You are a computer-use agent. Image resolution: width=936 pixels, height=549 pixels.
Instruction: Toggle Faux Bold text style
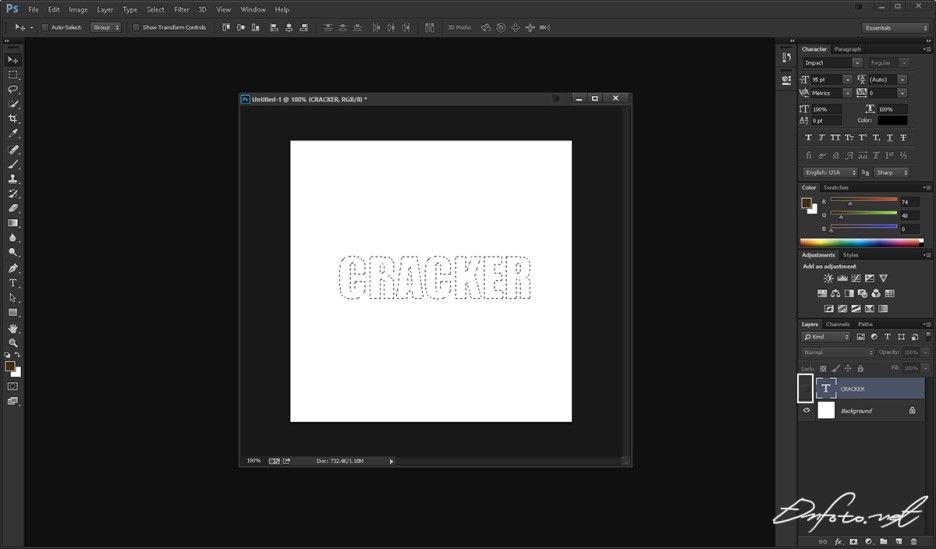[x=808, y=138]
